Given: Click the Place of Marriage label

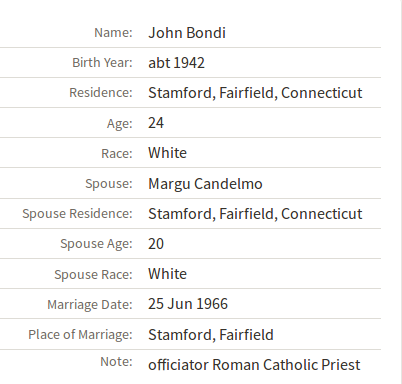Looking at the screenshot, I should click(80, 335).
